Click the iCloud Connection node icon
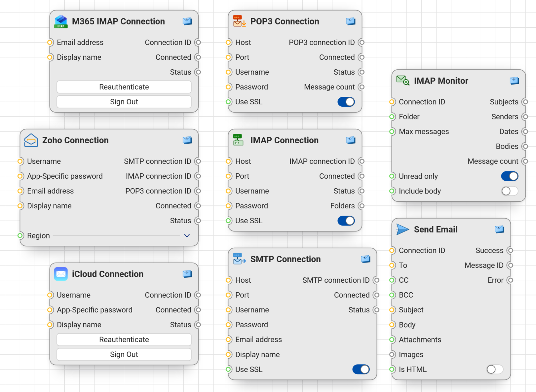The height and width of the screenshot is (392, 536). click(x=61, y=274)
